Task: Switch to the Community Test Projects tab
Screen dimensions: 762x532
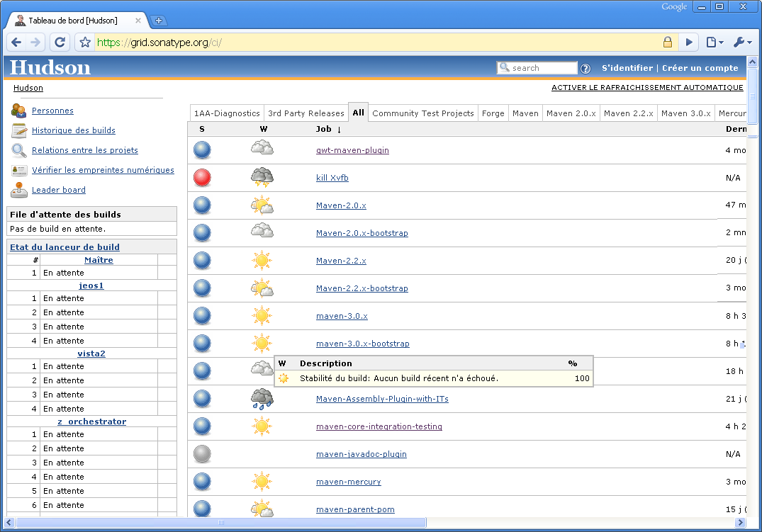Action: pos(422,113)
